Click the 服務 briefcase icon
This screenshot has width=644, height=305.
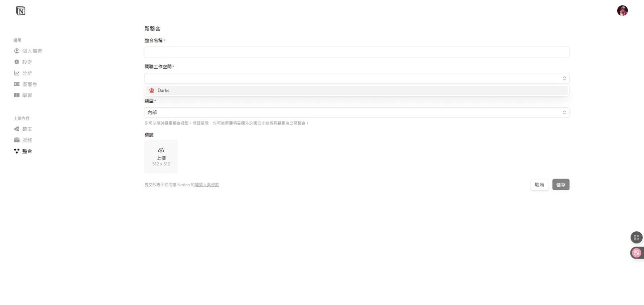pyautogui.click(x=17, y=140)
